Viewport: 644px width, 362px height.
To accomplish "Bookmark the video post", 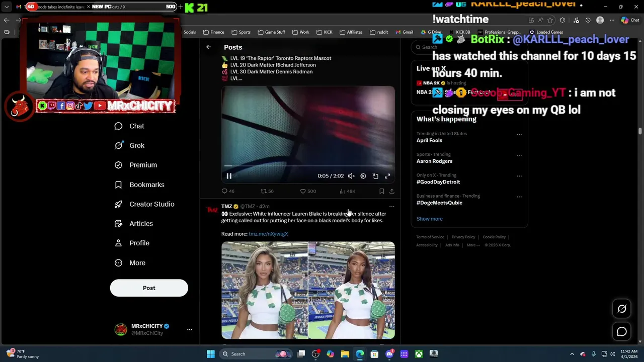I will click(x=382, y=191).
